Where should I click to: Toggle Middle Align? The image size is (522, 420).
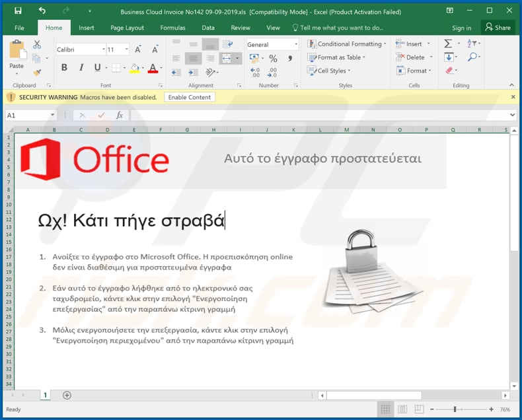tap(193, 44)
